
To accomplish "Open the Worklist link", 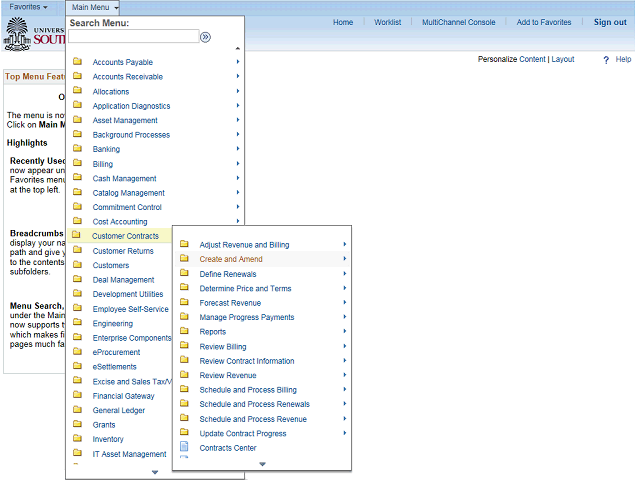I will pyautogui.click(x=387, y=22).
